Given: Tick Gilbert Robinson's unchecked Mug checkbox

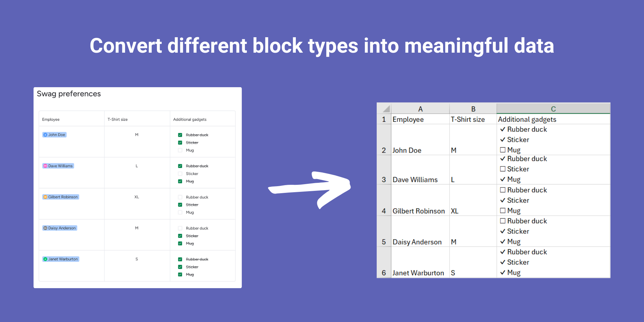Looking at the screenshot, I should click(x=180, y=212).
